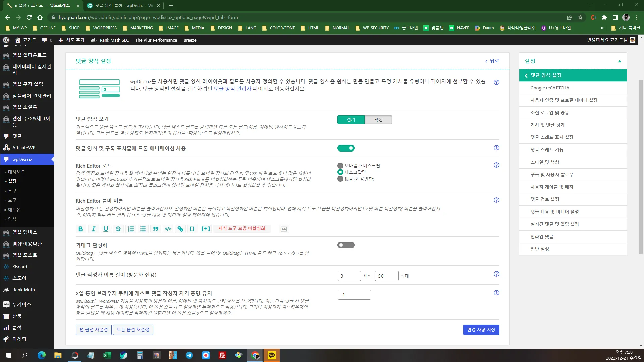Open Chrome tab search dropdown arrow

click(x=590, y=5)
